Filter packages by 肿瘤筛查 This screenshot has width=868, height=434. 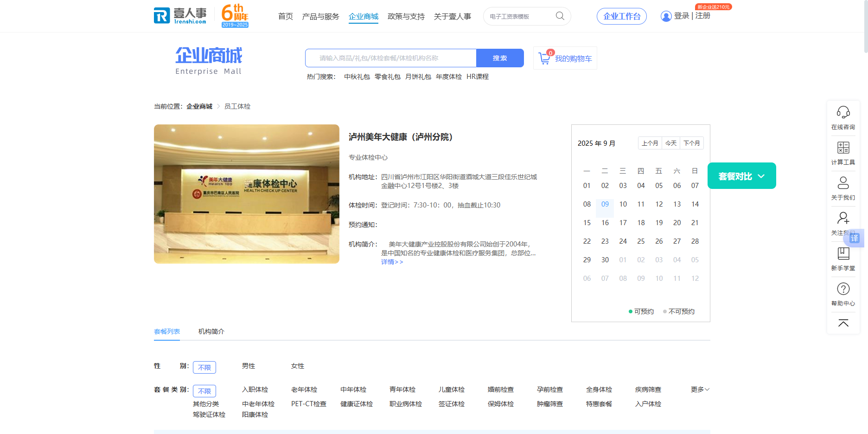click(x=550, y=404)
